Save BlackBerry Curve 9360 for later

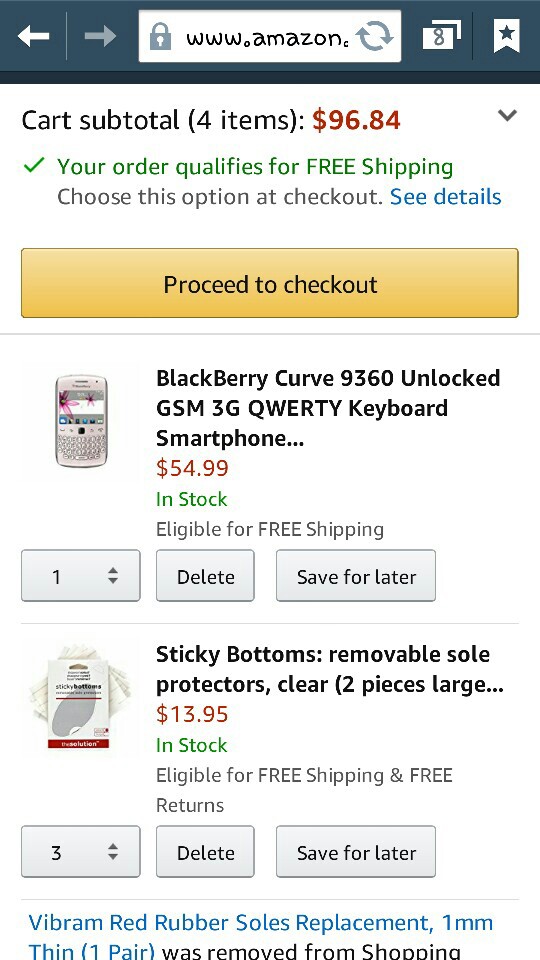coord(356,576)
